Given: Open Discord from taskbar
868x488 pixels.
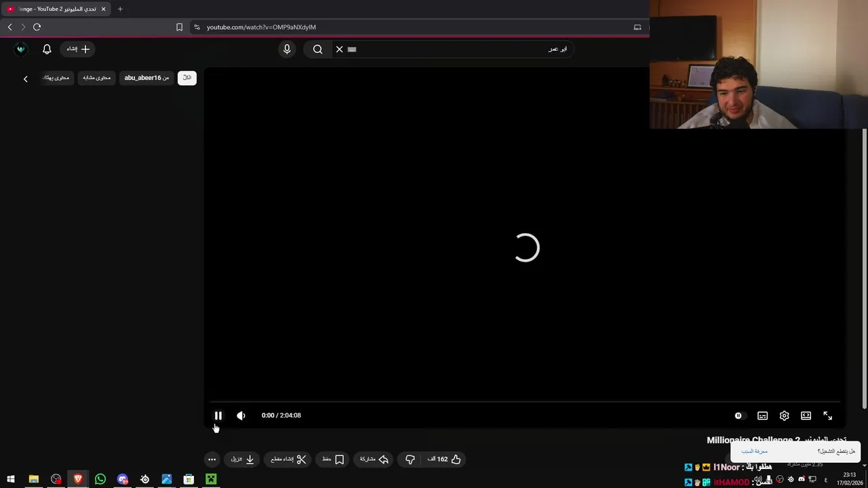Looking at the screenshot, I should 123,479.
